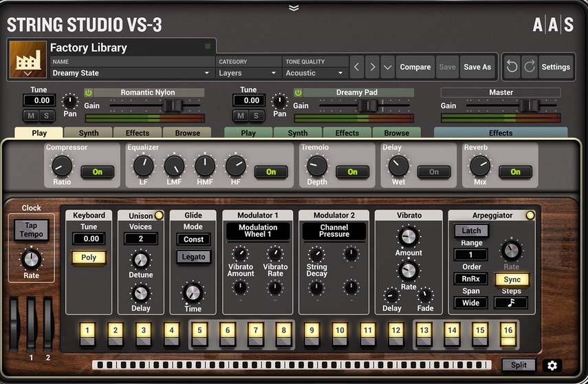Open Dreamy Pad Synth tab
588x384 pixels.
pos(298,133)
